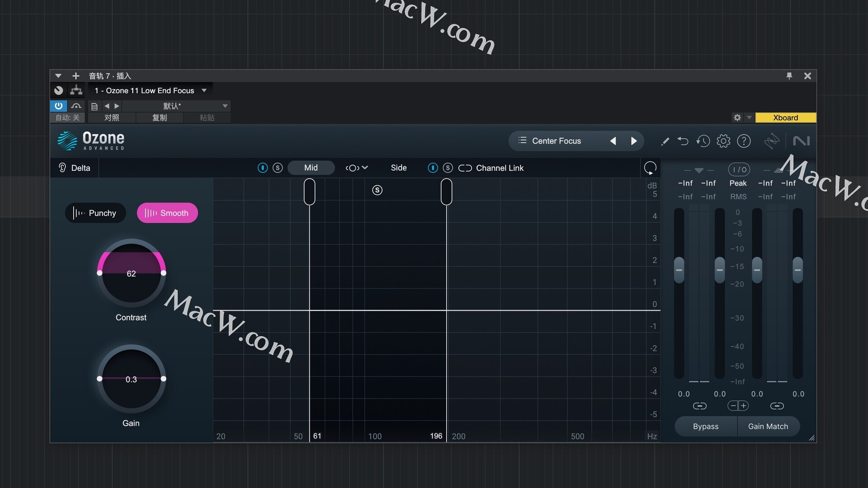Click the Native Instruments NI logo

(801, 141)
